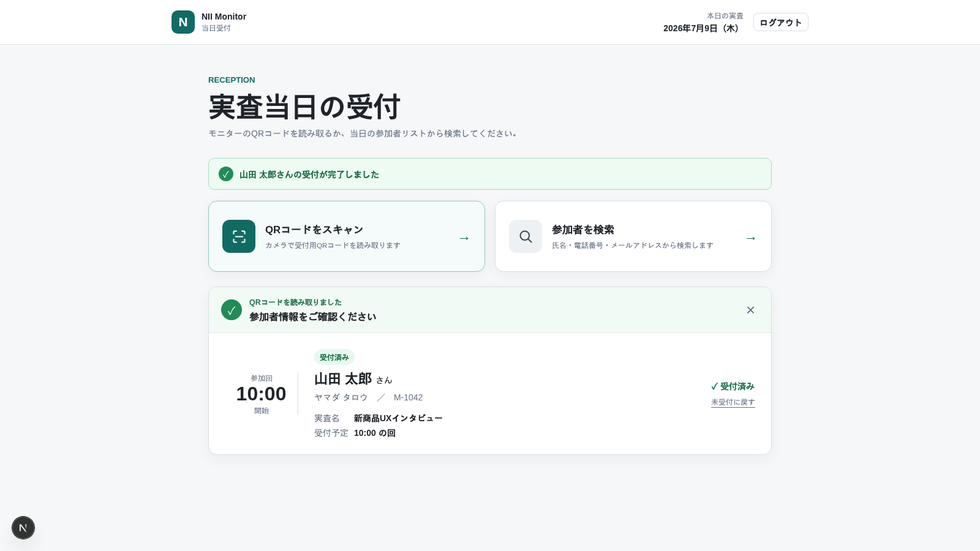Open the Next.js dev tools badge

pos(23,528)
